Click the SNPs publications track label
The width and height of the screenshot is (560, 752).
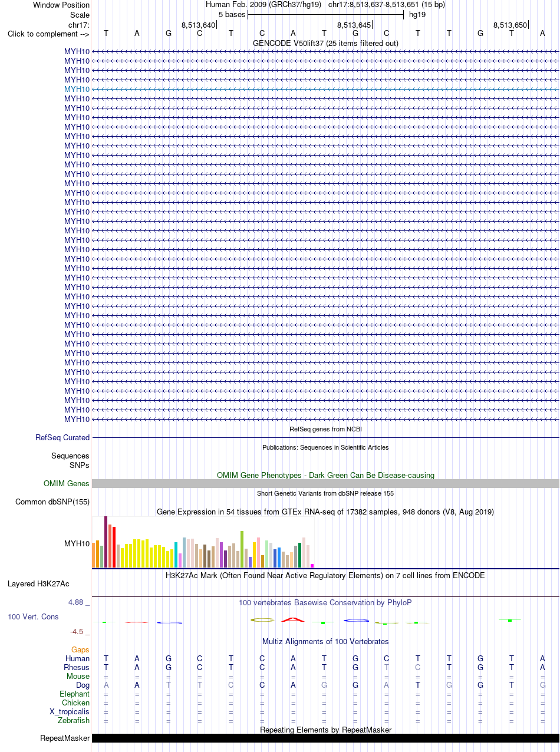pos(80,465)
